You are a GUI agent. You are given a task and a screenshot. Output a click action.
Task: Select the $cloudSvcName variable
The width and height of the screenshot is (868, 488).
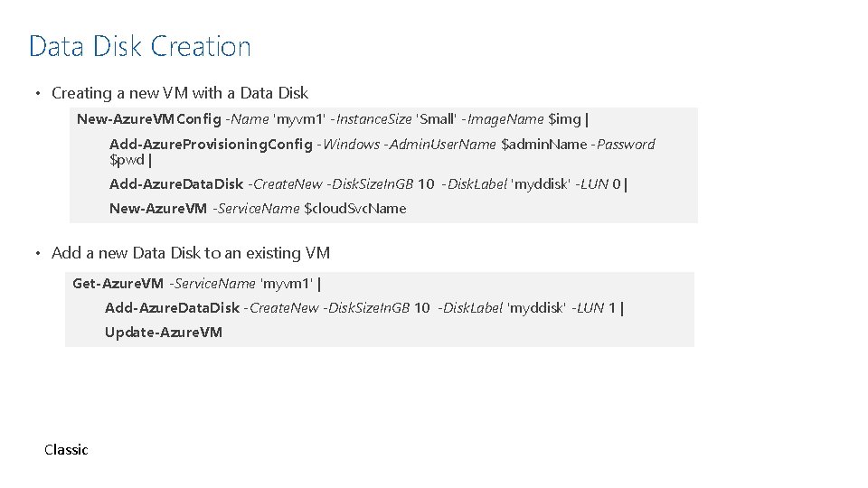click(x=355, y=209)
